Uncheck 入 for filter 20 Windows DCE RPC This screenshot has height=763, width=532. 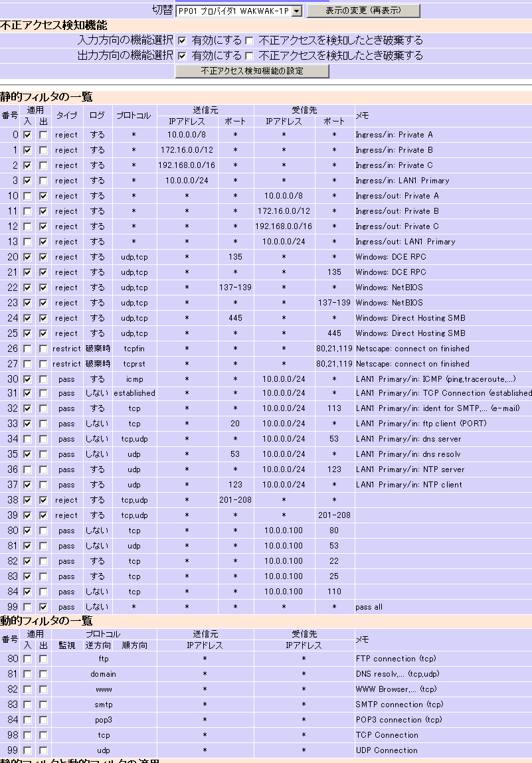tap(27, 257)
